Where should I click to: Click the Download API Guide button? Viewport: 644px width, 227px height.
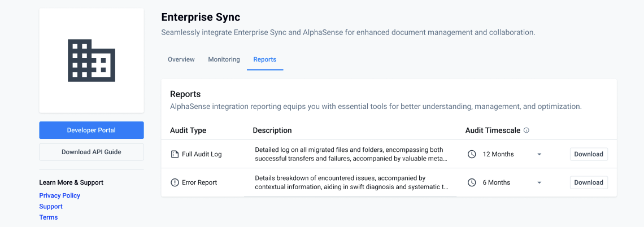pyautogui.click(x=91, y=152)
